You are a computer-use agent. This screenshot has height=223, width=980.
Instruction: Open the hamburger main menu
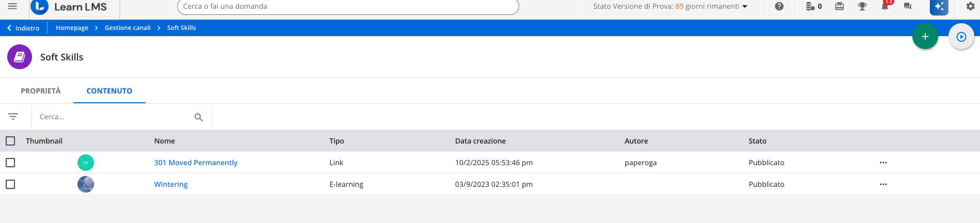coord(13,6)
